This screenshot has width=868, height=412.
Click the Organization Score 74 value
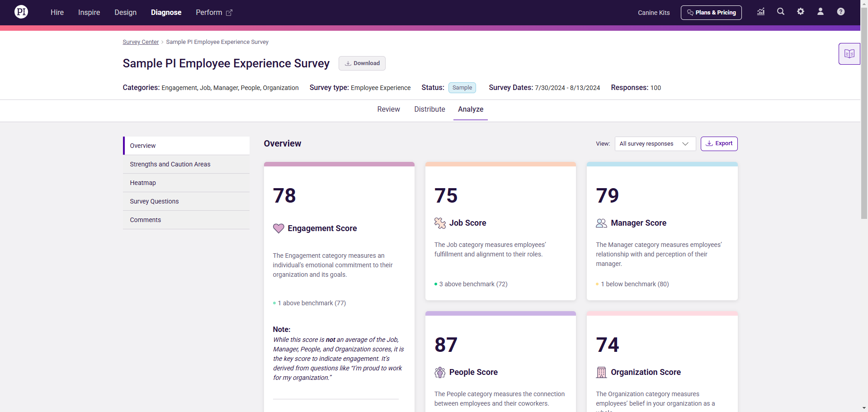point(607,345)
